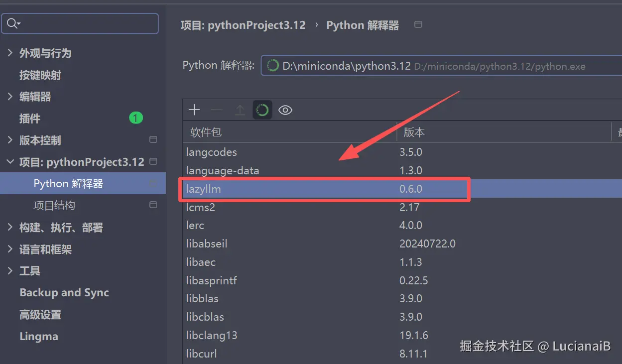Collapse the 项目: pythonProject3.12 tree node
This screenshot has height=364, width=622.
(x=10, y=162)
